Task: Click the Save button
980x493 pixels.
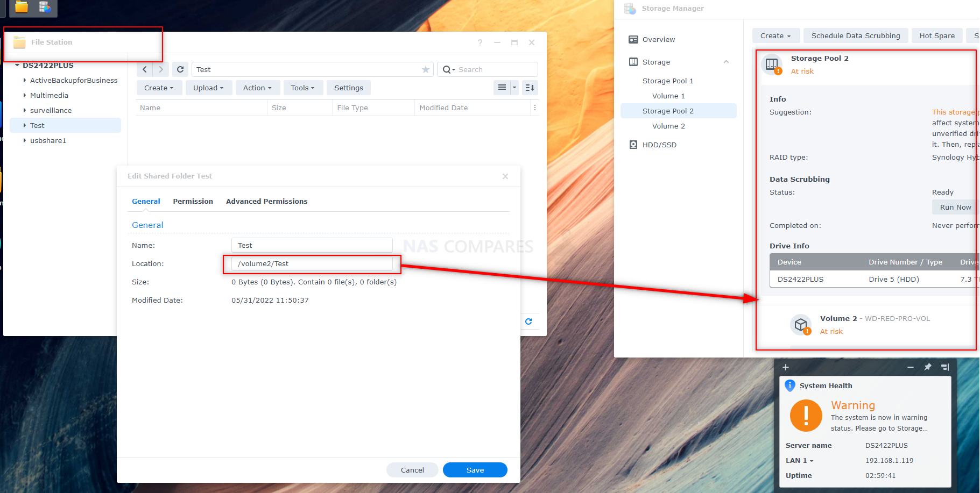Action: tap(475, 470)
